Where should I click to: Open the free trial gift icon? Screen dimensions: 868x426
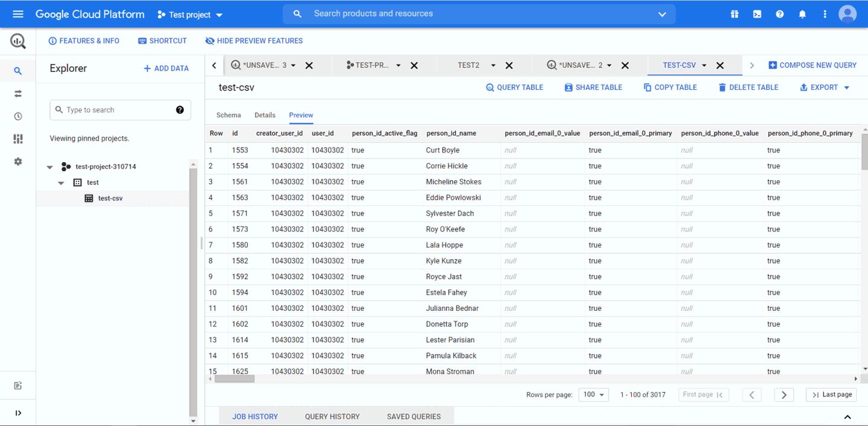(x=734, y=13)
